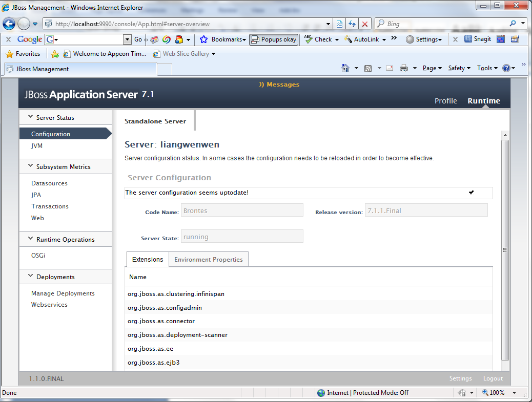The width and height of the screenshot is (532, 402).
Task: Open Datasources metrics
Action: [x=49, y=183]
